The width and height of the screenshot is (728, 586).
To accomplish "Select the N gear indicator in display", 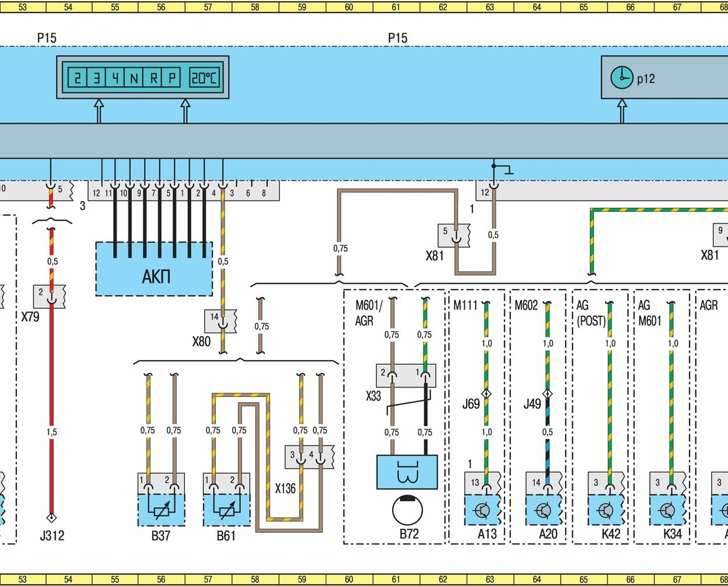I will coord(134,78).
